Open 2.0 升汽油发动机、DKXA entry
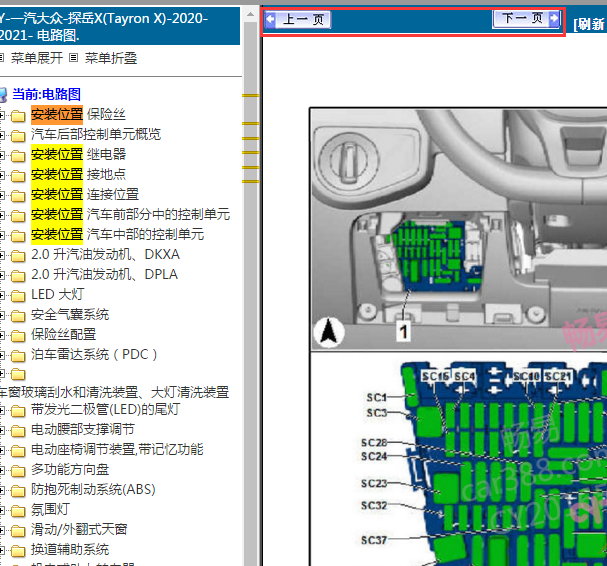 click(105, 254)
